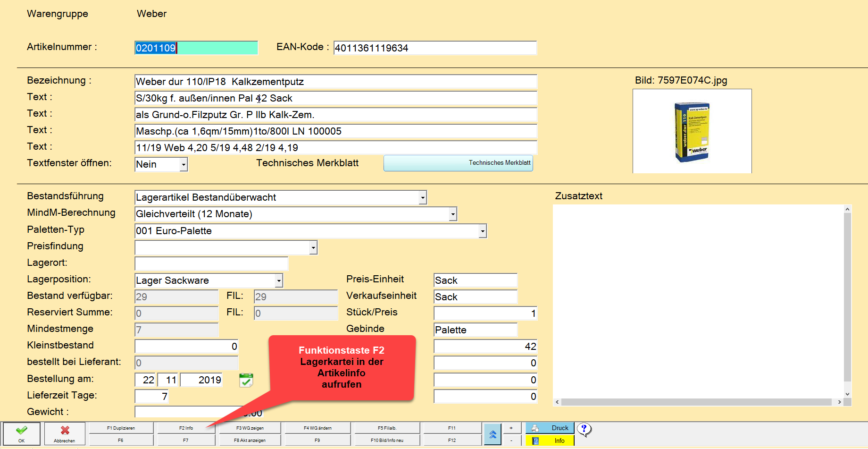The image size is (868, 449).
Task: Click the bestellt bei Lieferant field
Action: 186,363
